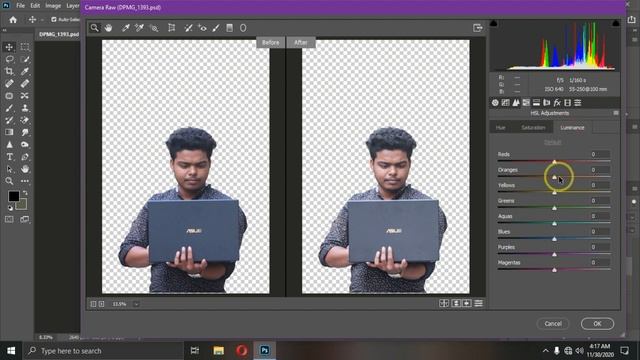The width and height of the screenshot is (640, 360).
Task: Click the Before view label
Action: (x=271, y=42)
